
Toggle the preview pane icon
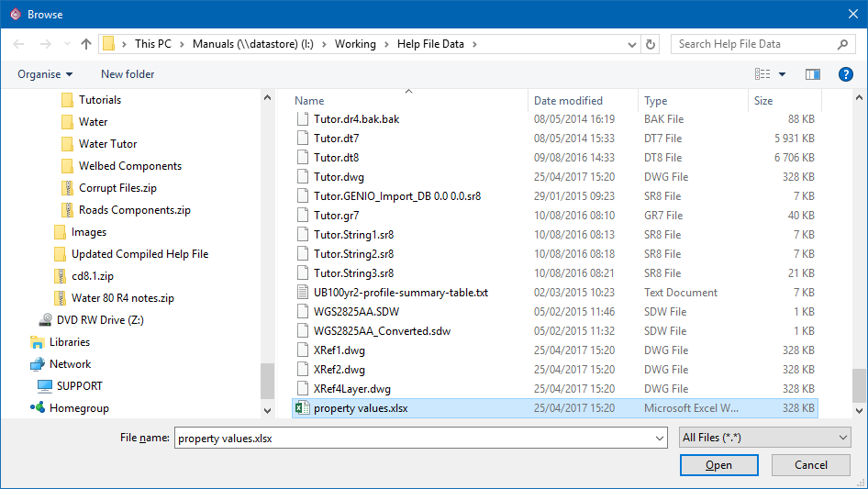(x=812, y=74)
